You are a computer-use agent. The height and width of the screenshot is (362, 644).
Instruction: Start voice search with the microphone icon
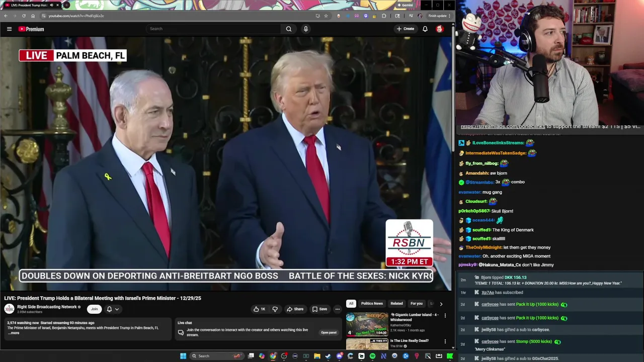305,29
